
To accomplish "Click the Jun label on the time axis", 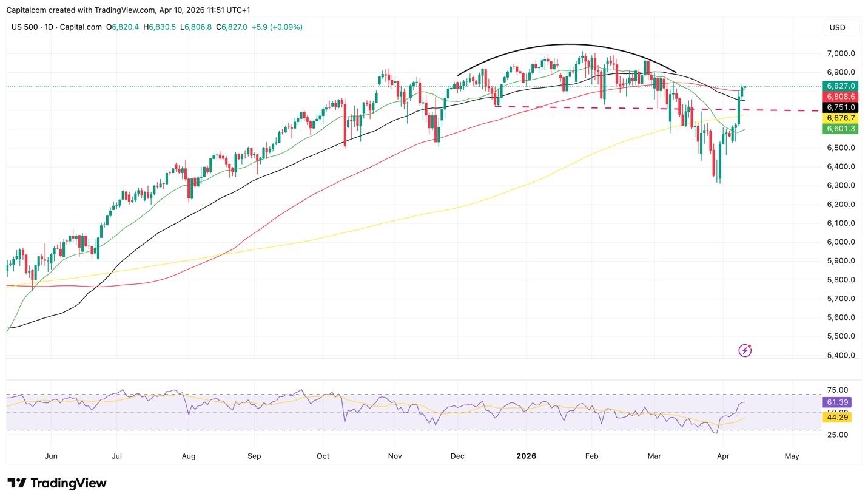I will pos(51,456).
